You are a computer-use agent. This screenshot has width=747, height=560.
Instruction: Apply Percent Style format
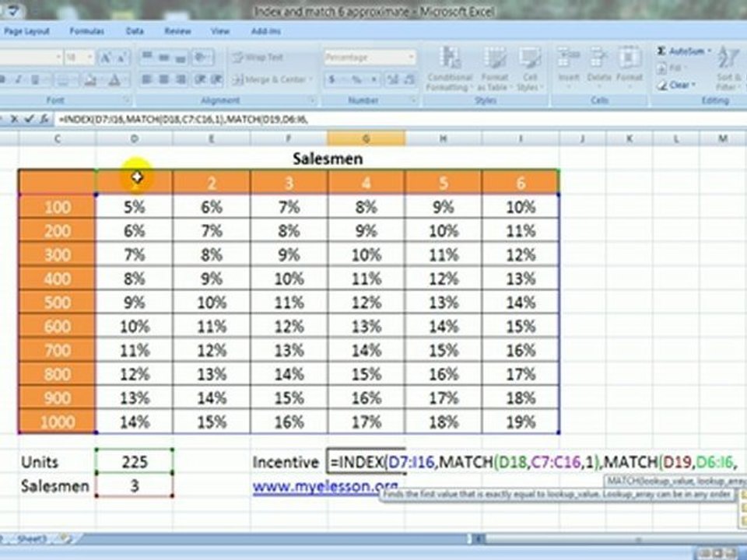356,79
